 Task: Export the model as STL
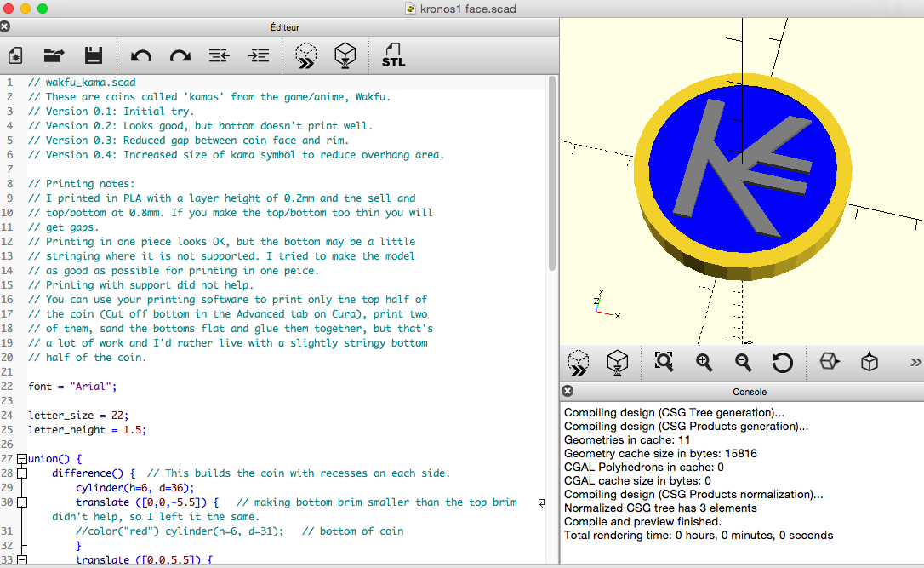393,55
